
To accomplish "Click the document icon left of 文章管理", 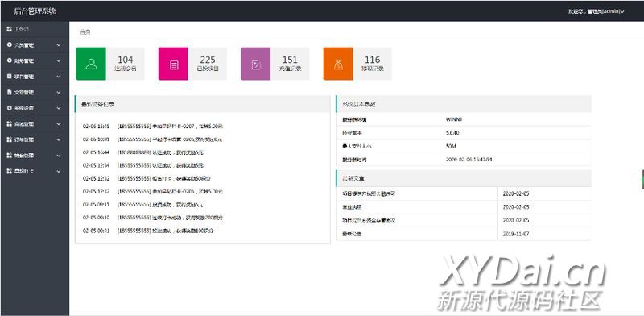I will pyautogui.click(x=10, y=92).
